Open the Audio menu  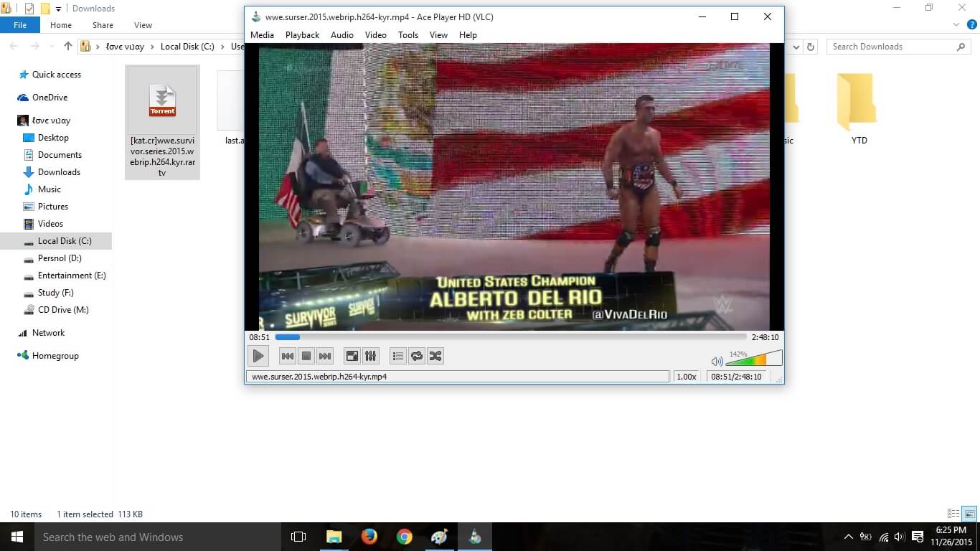[342, 35]
